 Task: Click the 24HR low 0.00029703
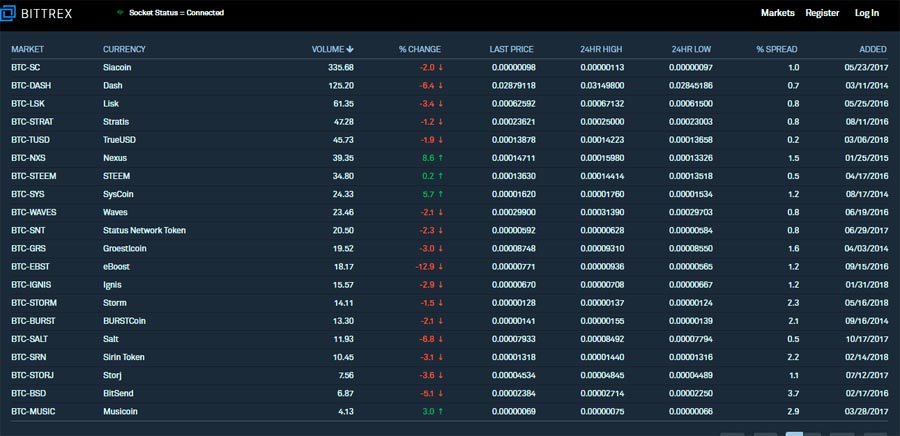click(691, 212)
